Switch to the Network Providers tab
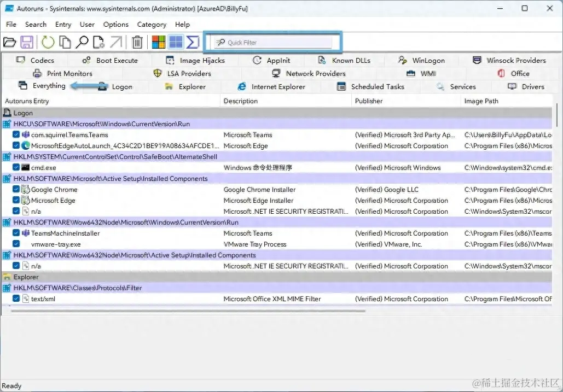The width and height of the screenshot is (563, 392). (x=309, y=73)
